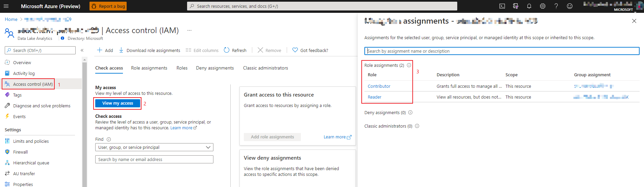Click the Scope column header

pos(512,75)
